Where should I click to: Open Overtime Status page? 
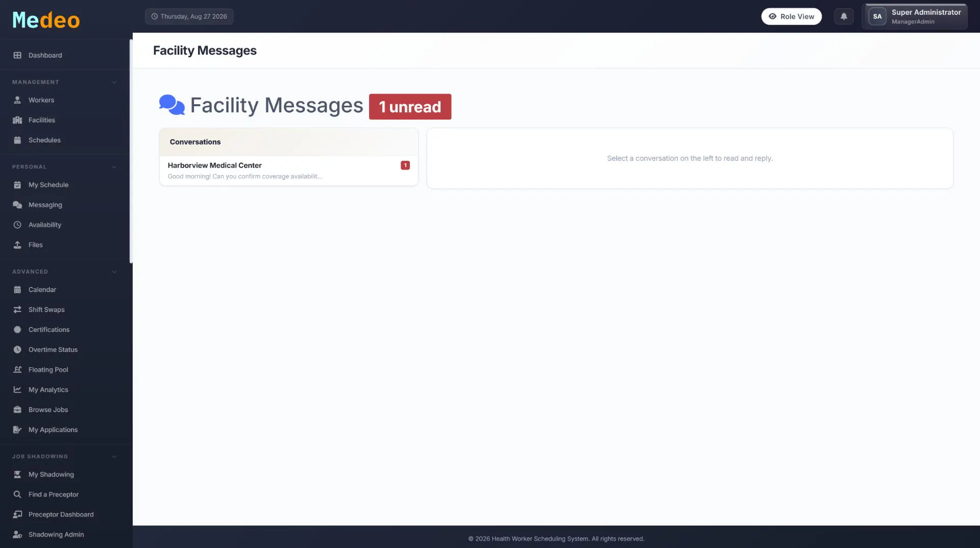point(65,350)
